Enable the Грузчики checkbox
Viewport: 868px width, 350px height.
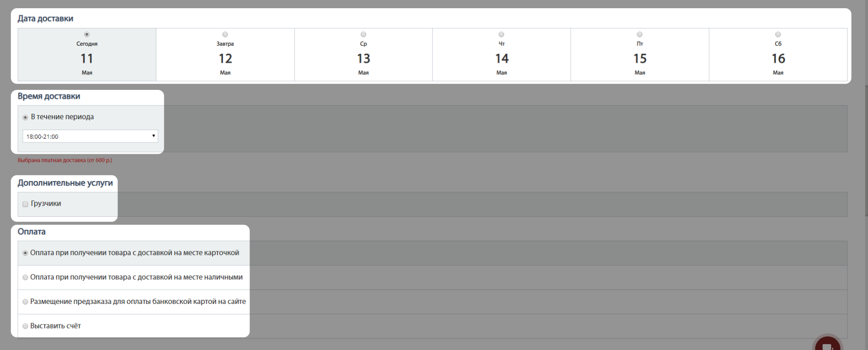pyautogui.click(x=26, y=204)
